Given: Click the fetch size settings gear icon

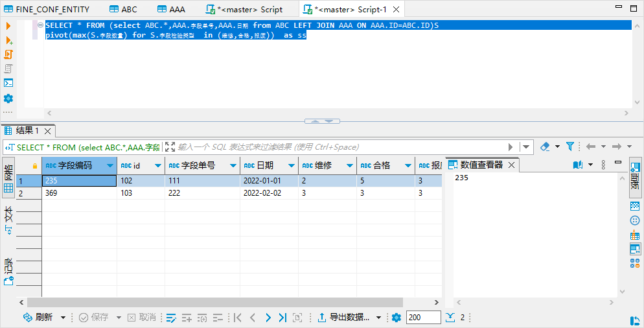Looking at the screenshot, I should 397,318.
